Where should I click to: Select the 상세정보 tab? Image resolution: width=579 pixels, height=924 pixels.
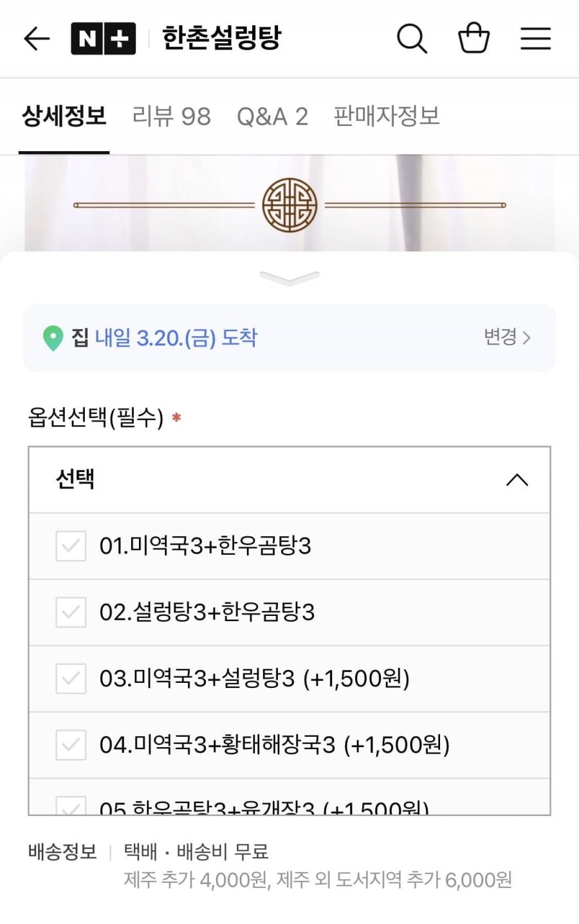click(x=64, y=116)
